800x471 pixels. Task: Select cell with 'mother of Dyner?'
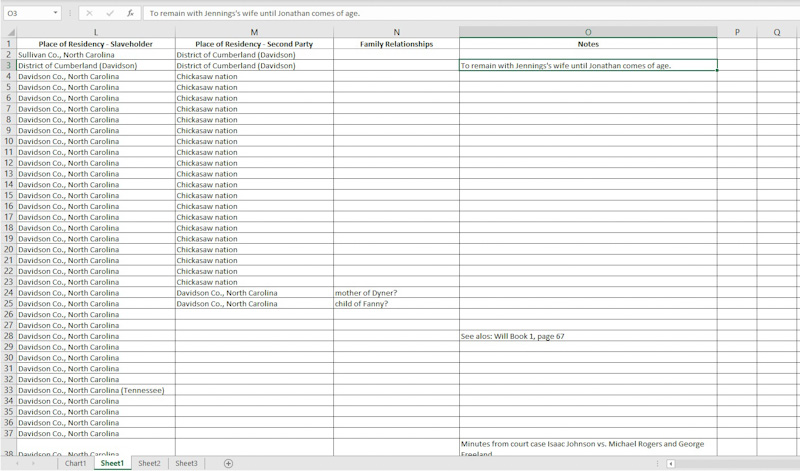tap(396, 293)
